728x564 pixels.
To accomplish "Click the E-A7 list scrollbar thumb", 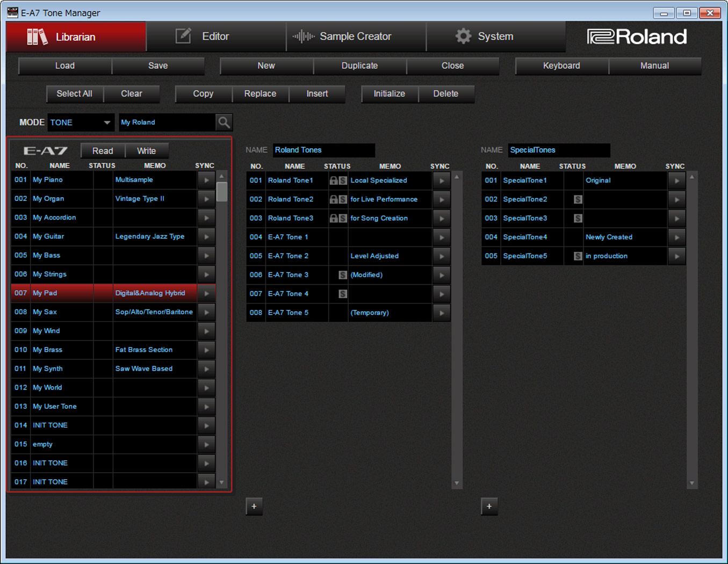I will (222, 192).
